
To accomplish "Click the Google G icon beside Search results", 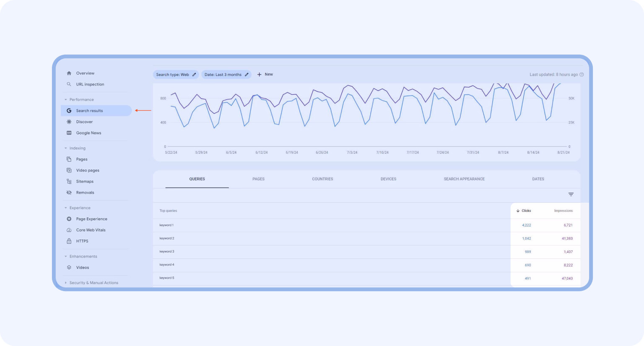I will click(x=69, y=111).
